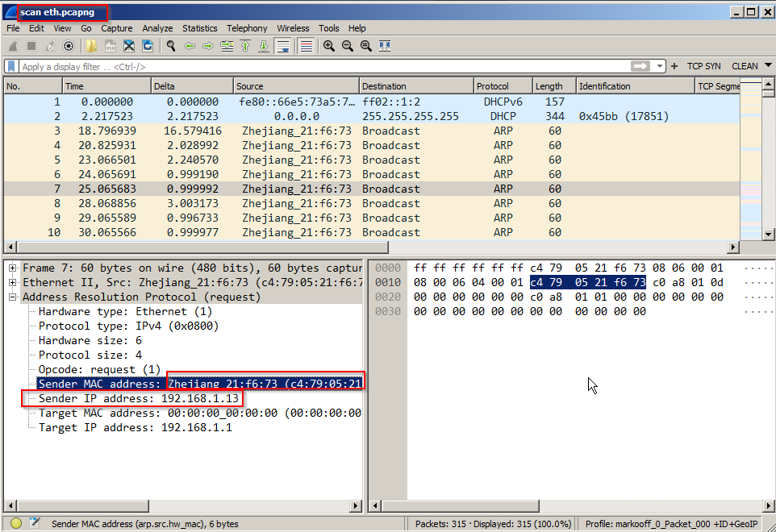Open the capture options gear icon

point(69,46)
